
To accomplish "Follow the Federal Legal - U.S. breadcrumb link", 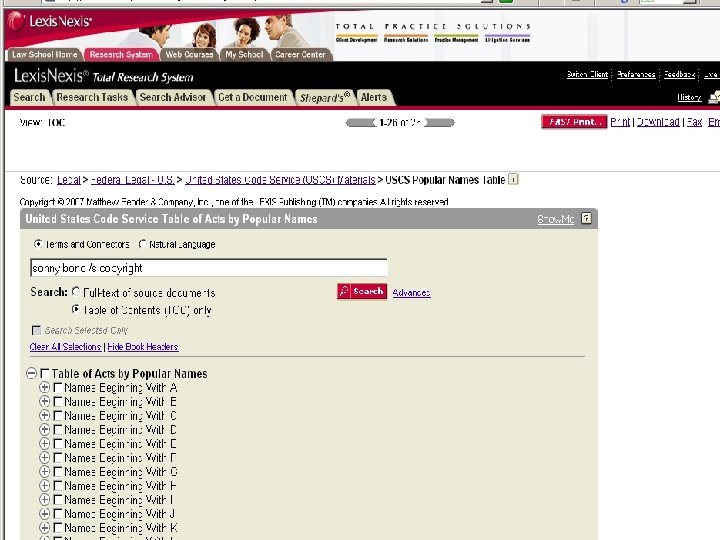I will 133,180.
